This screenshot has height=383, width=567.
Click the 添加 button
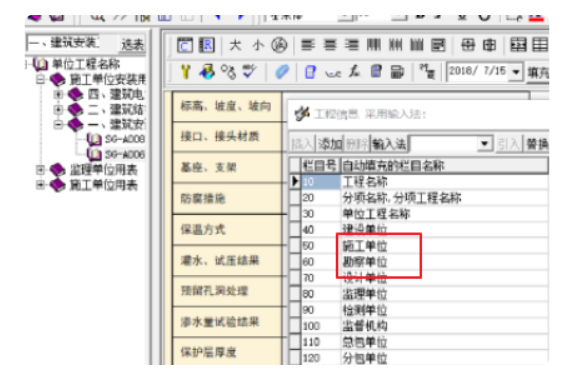tap(330, 144)
